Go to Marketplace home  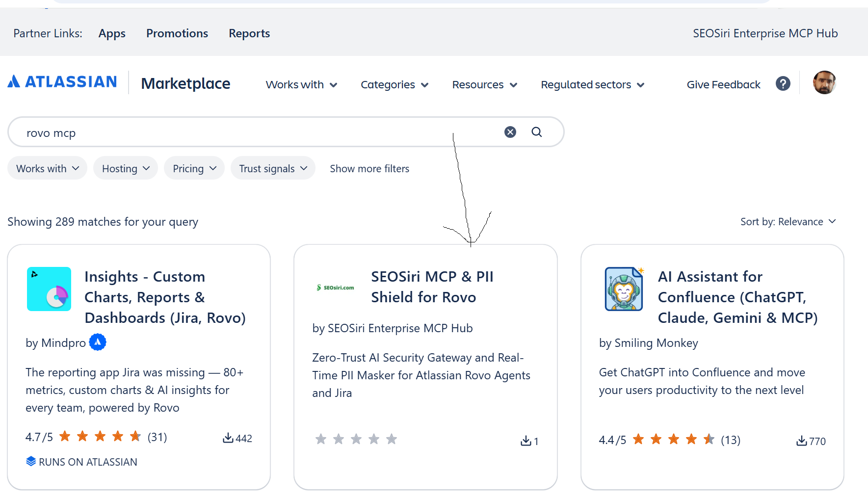[x=185, y=83]
